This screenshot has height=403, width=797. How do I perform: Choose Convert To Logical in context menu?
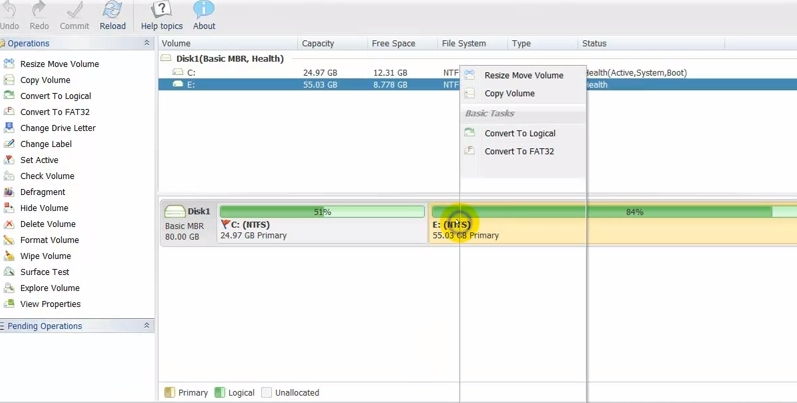click(x=524, y=133)
